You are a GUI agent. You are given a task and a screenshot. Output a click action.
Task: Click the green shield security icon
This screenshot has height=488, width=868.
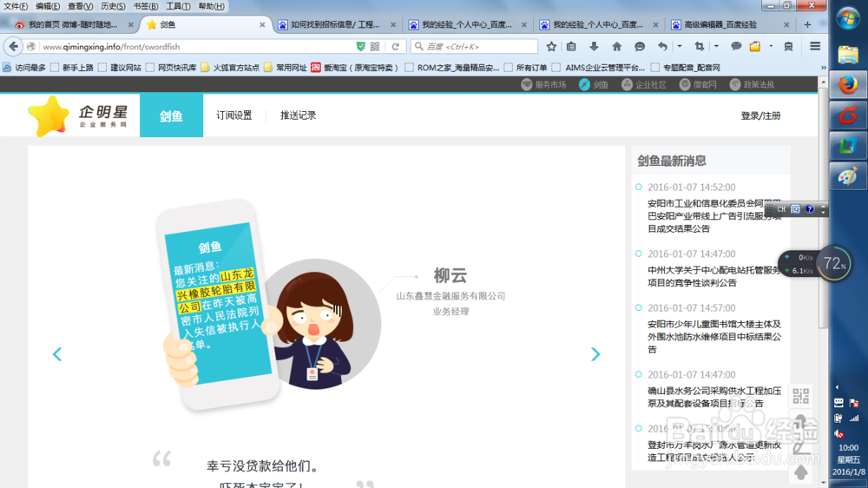coord(361,47)
